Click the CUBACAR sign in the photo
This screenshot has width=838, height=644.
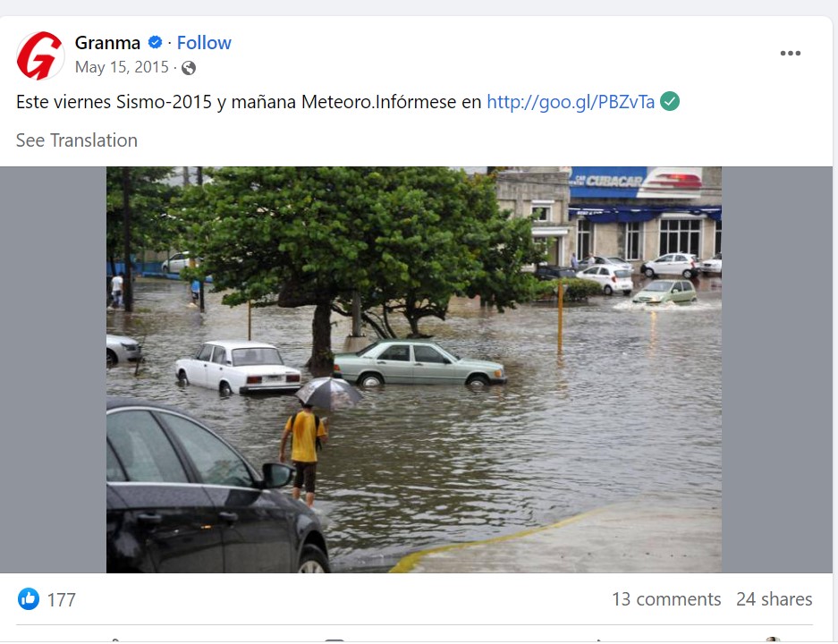click(609, 180)
